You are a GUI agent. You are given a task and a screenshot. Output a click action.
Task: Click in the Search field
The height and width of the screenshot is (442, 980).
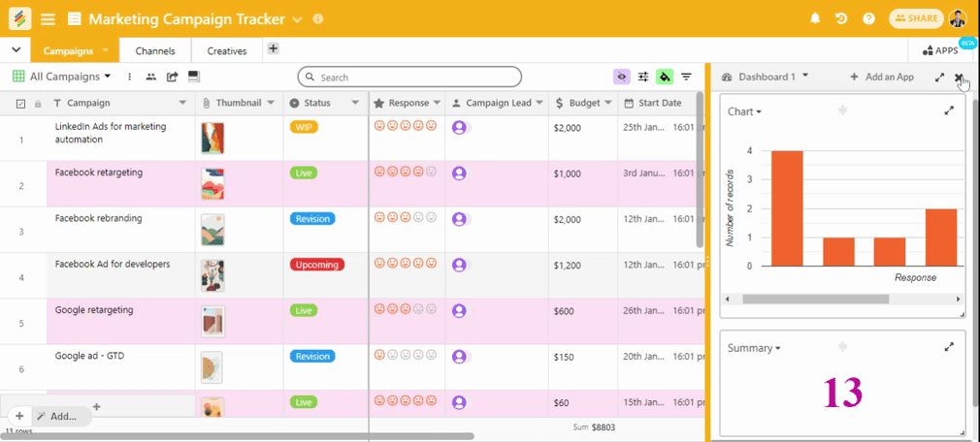pos(409,78)
